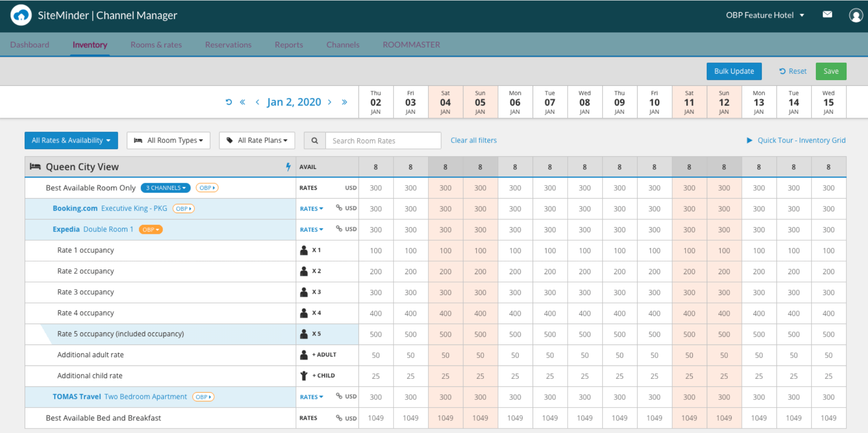The image size is (868, 433).
Task: Click the Reset button
Action: click(793, 71)
